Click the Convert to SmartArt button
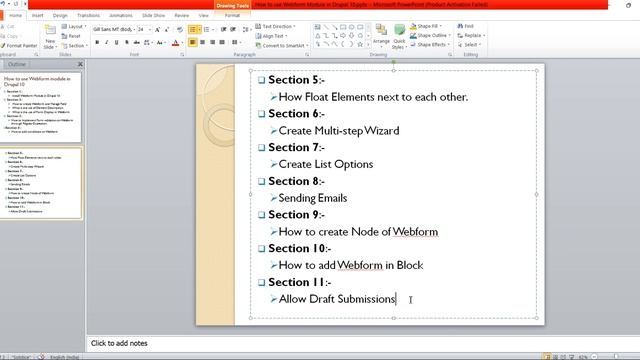 [282, 46]
